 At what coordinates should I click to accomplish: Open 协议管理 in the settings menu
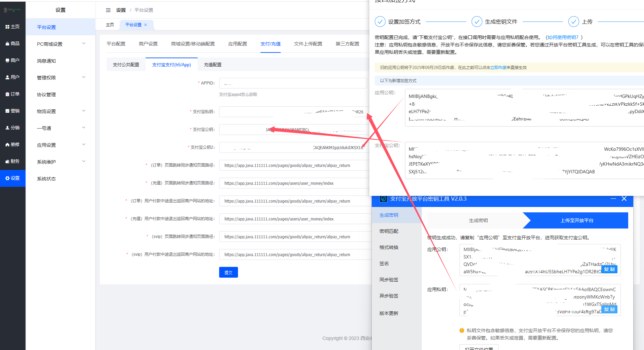click(61, 94)
